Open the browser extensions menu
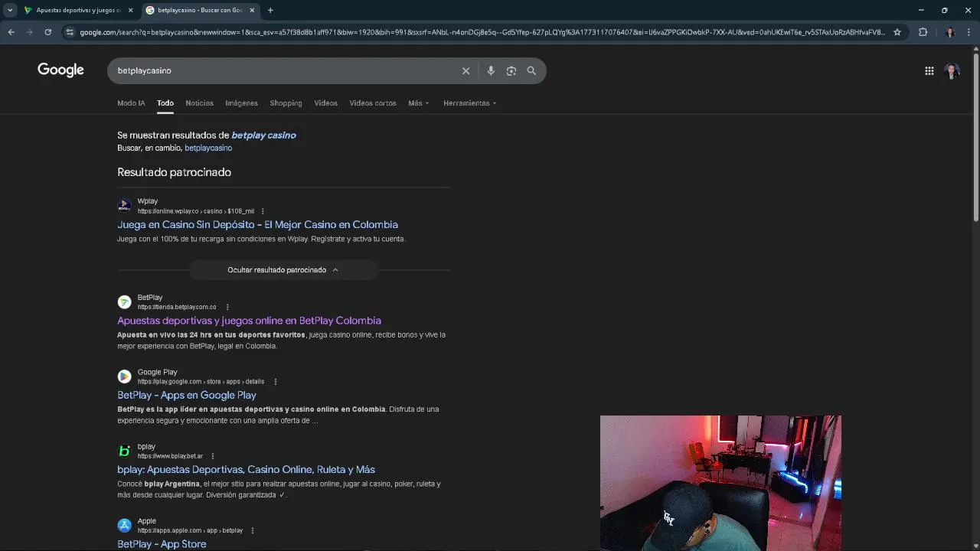 click(923, 32)
